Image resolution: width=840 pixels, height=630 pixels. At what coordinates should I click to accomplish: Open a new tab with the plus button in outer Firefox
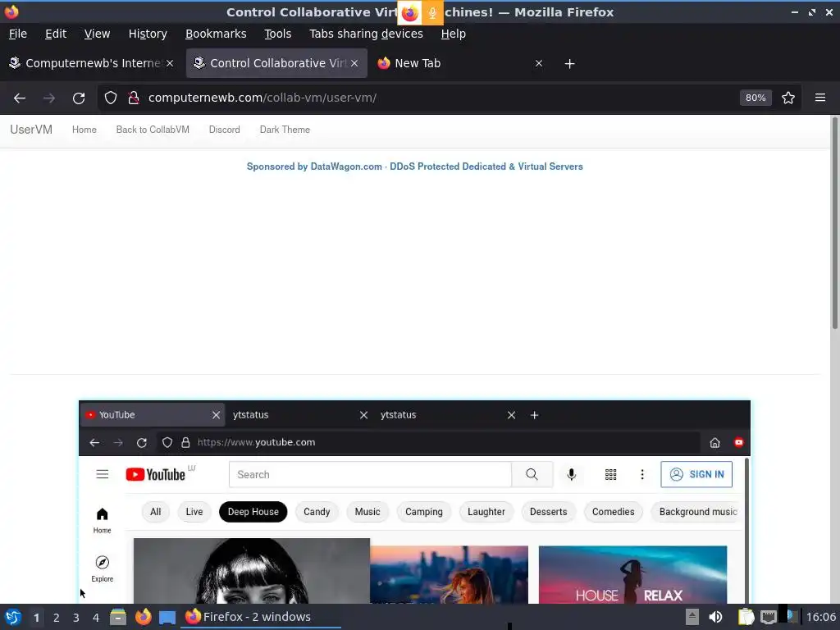point(569,64)
